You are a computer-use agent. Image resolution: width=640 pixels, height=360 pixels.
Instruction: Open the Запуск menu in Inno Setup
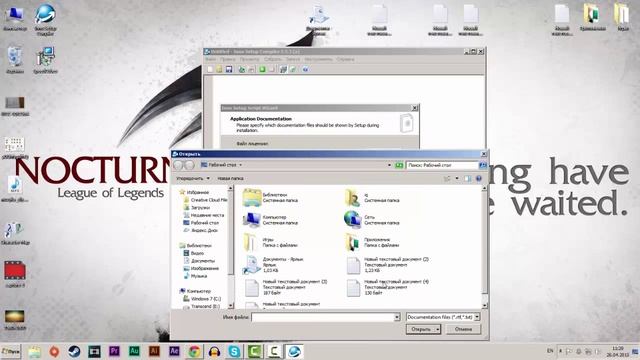293,60
